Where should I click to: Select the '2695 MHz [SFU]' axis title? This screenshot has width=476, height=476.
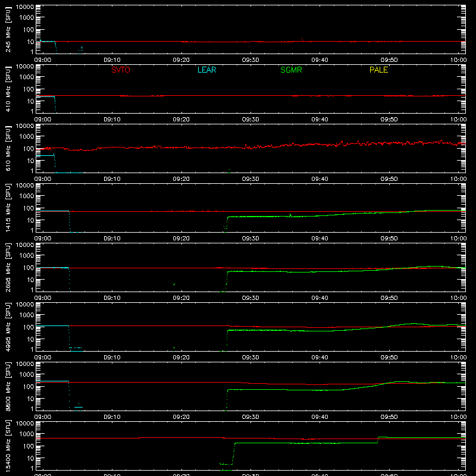tap(8, 268)
